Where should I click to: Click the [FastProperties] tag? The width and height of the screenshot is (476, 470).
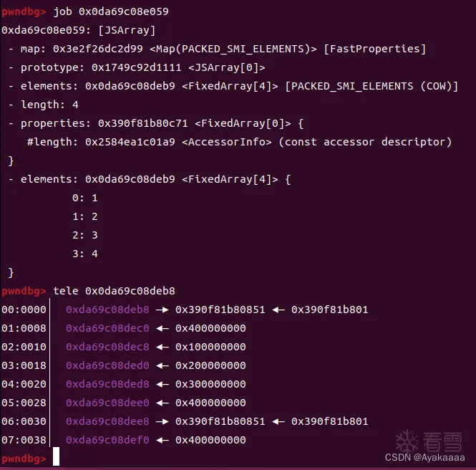(x=375, y=49)
